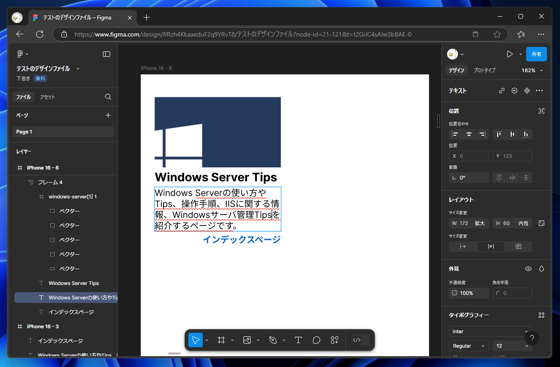
Task: Select the Frame tool in the bottom toolbar
Action: pyautogui.click(x=221, y=340)
